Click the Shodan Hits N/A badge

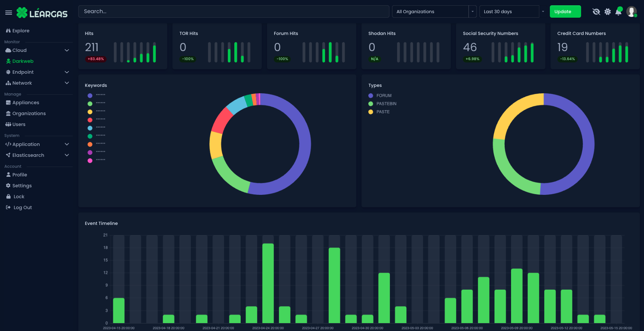[374, 59]
